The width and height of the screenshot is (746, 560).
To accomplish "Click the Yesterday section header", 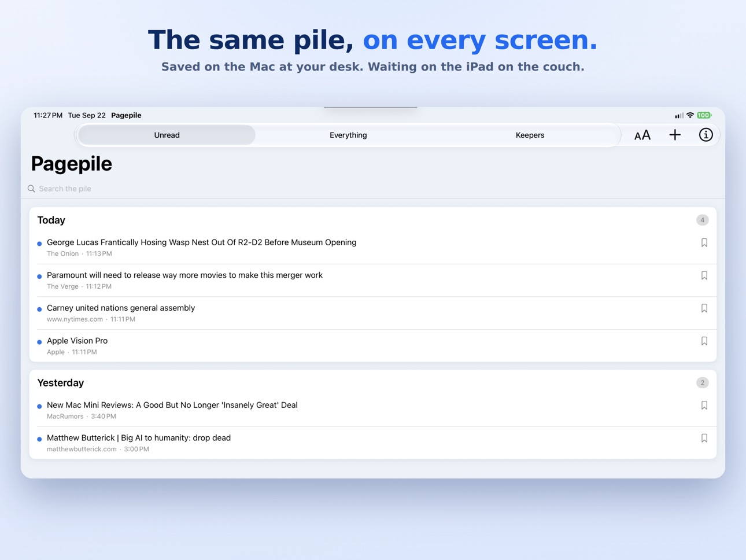I will coord(61,383).
